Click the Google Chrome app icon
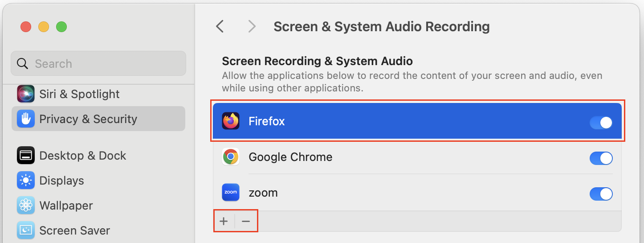Screen dimensions: 644x243 coord(231,157)
